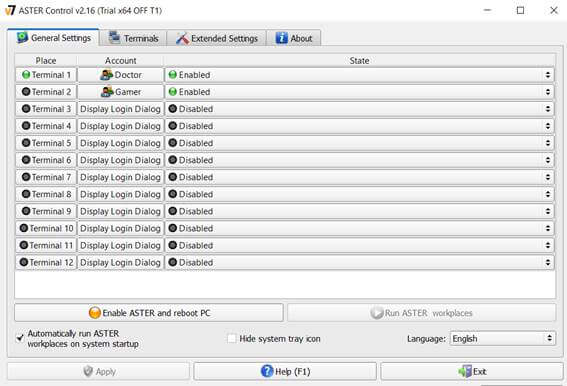Click the dark status icon beside Terminal 9
Image resolution: width=567 pixels, height=386 pixels.
(x=26, y=211)
